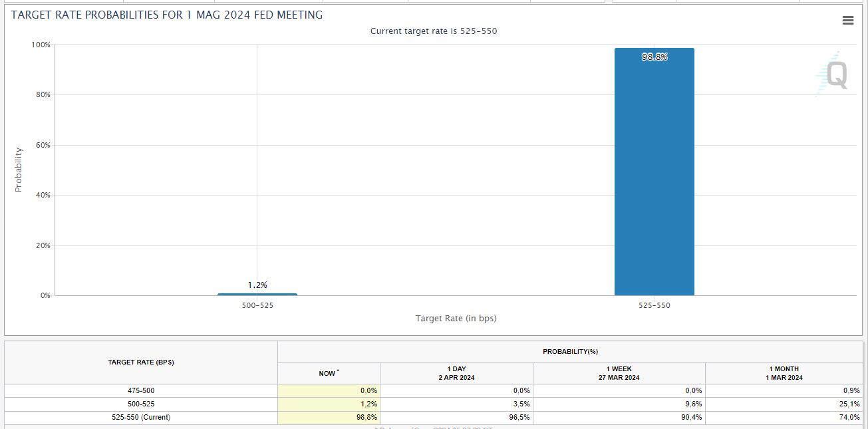The width and height of the screenshot is (868, 429).
Task: Select the 1.2% data label above the bar
Action: [x=257, y=285]
